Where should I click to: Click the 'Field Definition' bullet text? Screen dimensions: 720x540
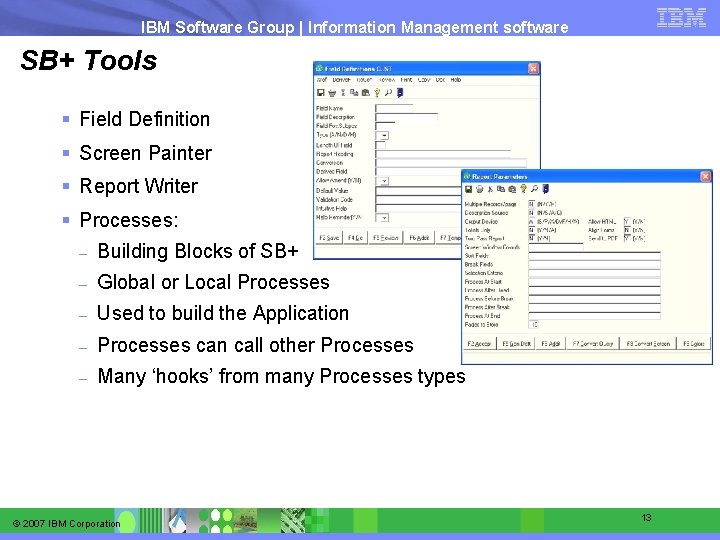(x=145, y=119)
